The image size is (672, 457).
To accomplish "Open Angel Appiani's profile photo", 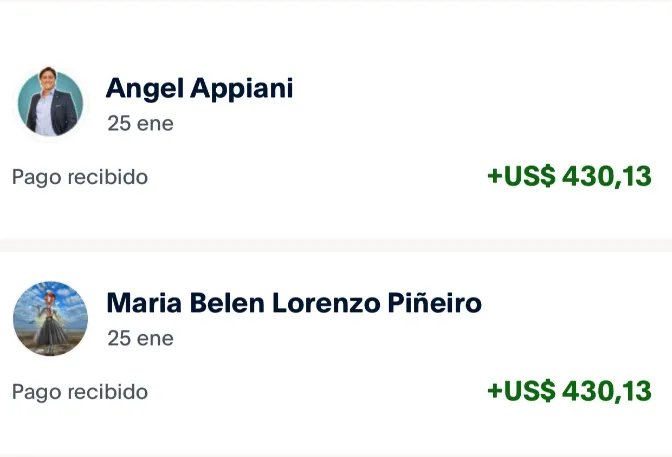I will click(x=51, y=104).
